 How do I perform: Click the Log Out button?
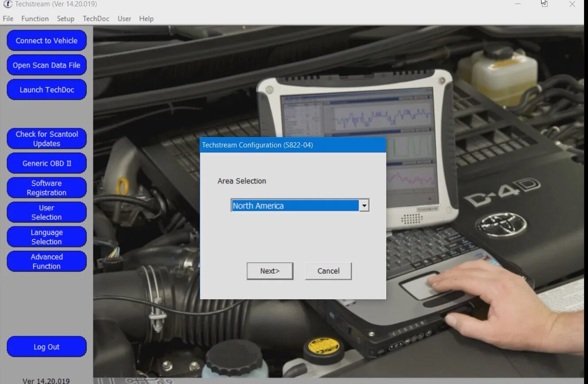tap(46, 347)
